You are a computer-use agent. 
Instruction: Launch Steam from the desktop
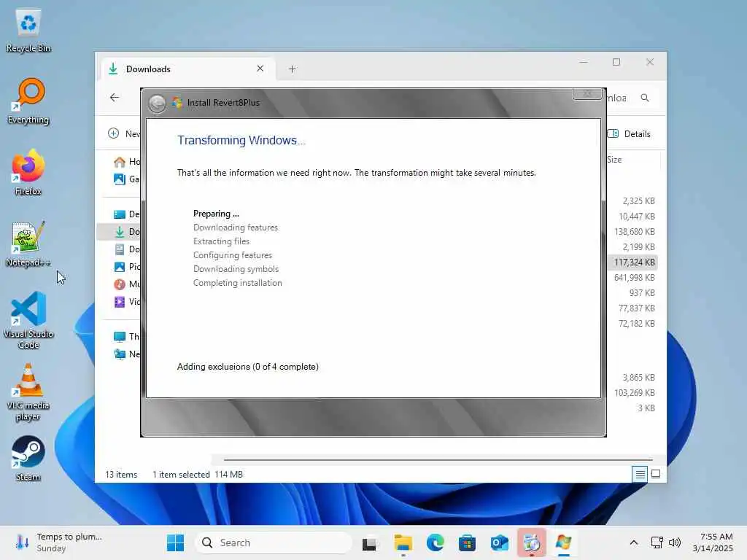coord(28,458)
